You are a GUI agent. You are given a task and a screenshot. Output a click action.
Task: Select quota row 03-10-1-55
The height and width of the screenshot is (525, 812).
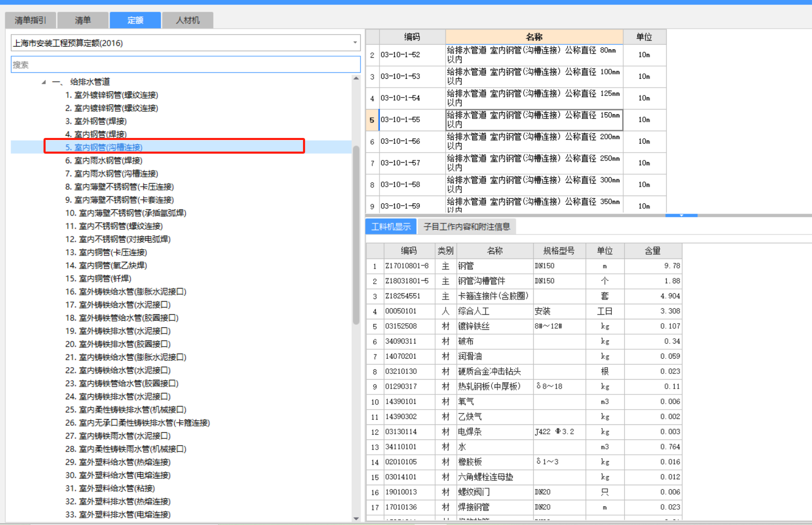click(x=516, y=120)
